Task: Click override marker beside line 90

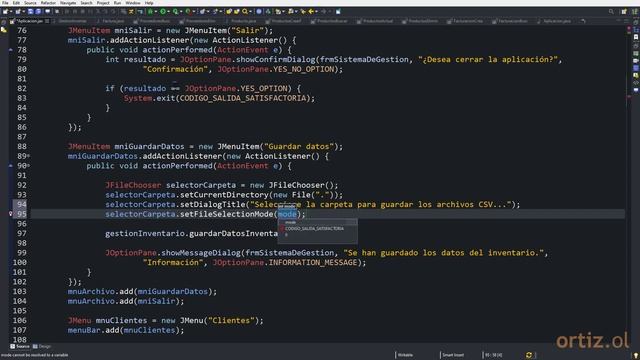Action: coord(11,166)
